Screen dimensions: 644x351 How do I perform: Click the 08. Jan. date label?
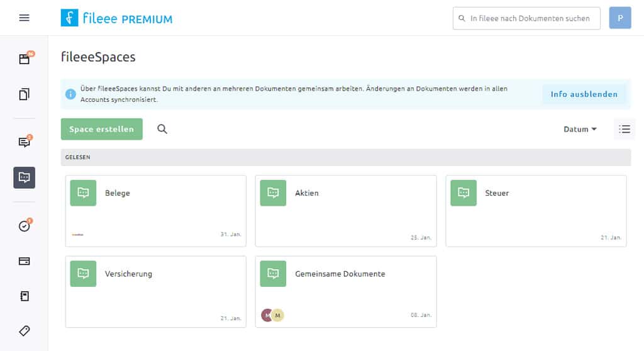(421, 315)
